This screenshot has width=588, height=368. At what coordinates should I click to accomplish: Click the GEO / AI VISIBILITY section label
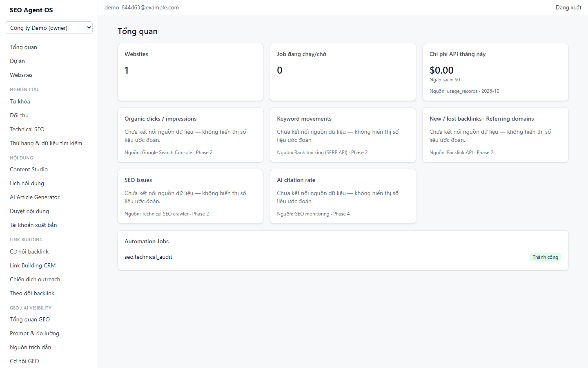coord(31,308)
